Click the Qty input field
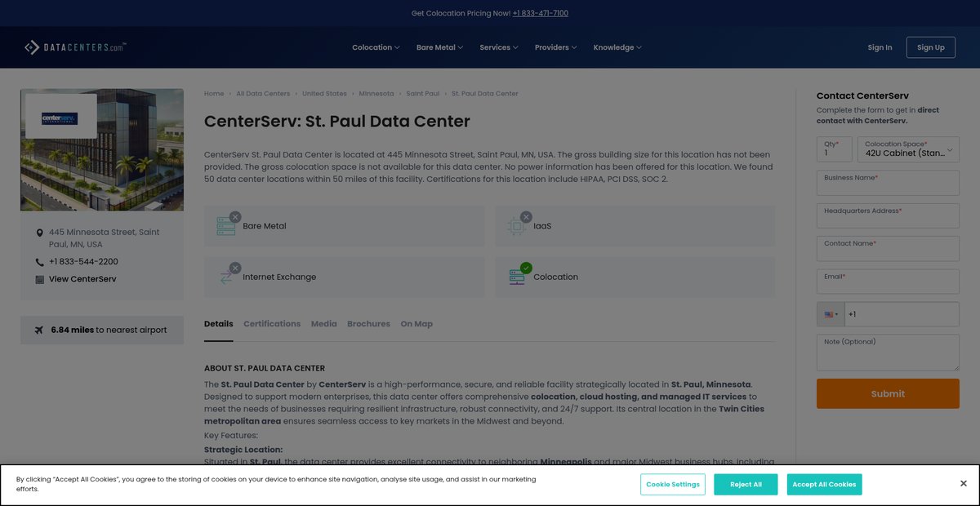This screenshot has width=980, height=506. click(835, 149)
